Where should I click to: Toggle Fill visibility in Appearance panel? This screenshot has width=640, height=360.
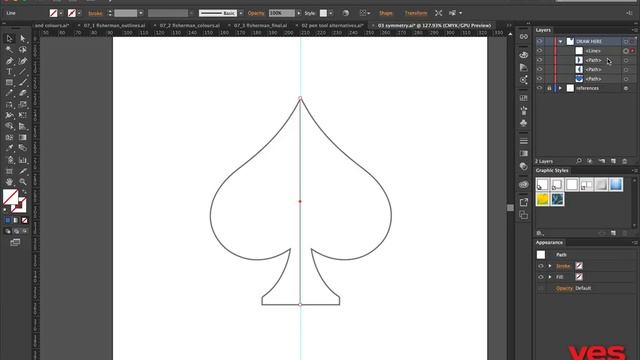(x=541, y=277)
